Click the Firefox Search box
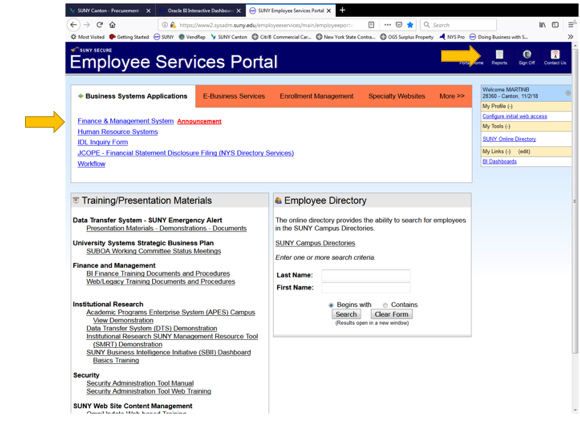The width and height of the screenshot is (580, 430). (458, 25)
